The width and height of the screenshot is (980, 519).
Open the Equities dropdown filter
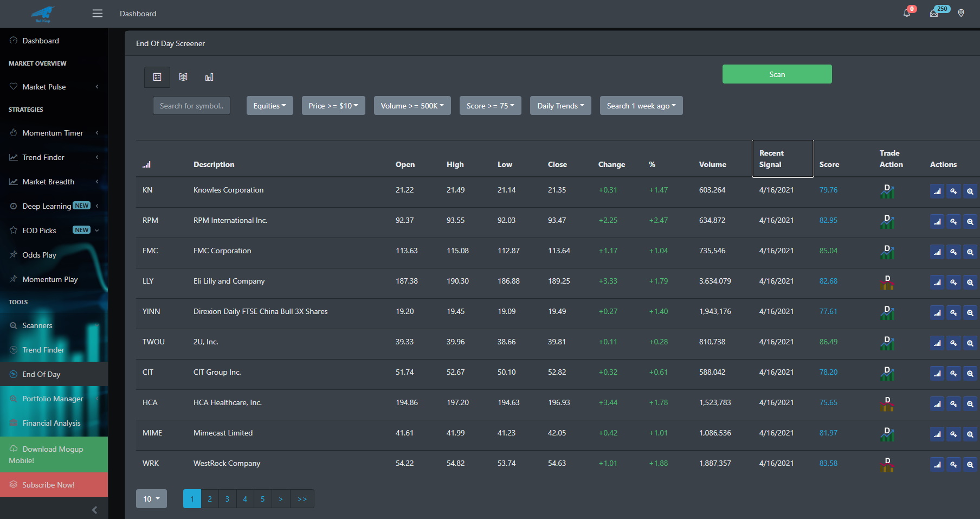tap(269, 106)
